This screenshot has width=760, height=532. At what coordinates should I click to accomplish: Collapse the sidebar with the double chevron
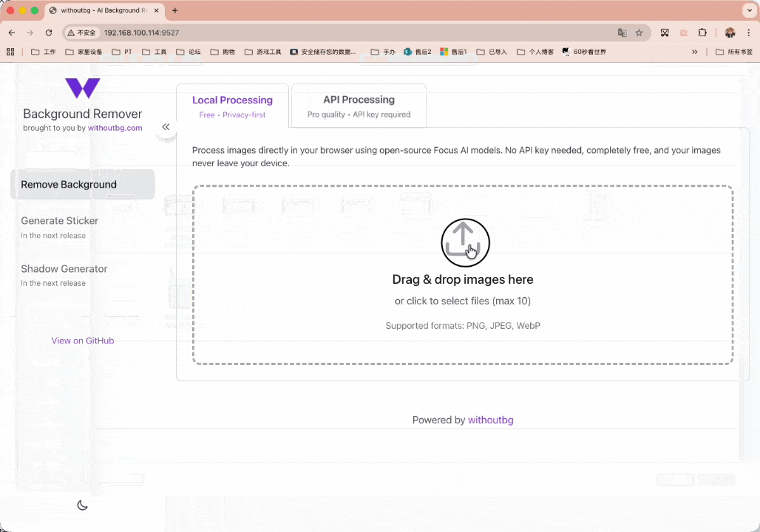[166, 127]
